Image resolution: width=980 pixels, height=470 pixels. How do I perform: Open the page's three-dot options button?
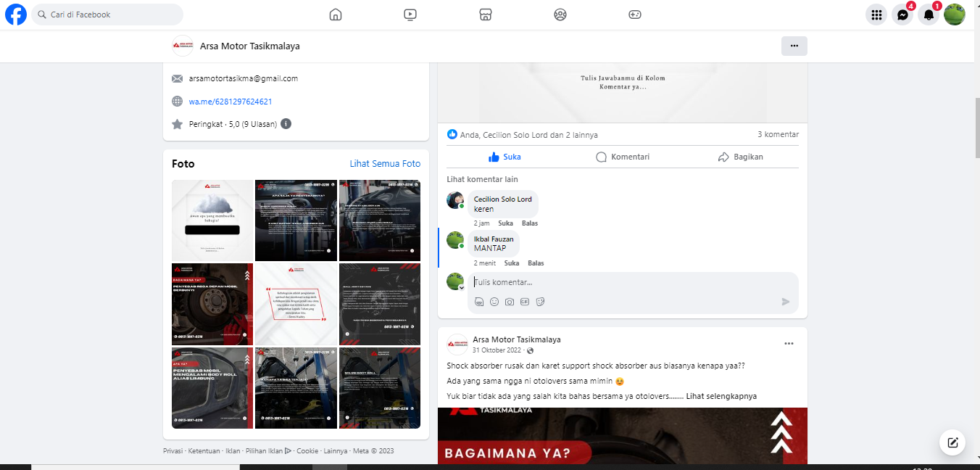coord(794,46)
